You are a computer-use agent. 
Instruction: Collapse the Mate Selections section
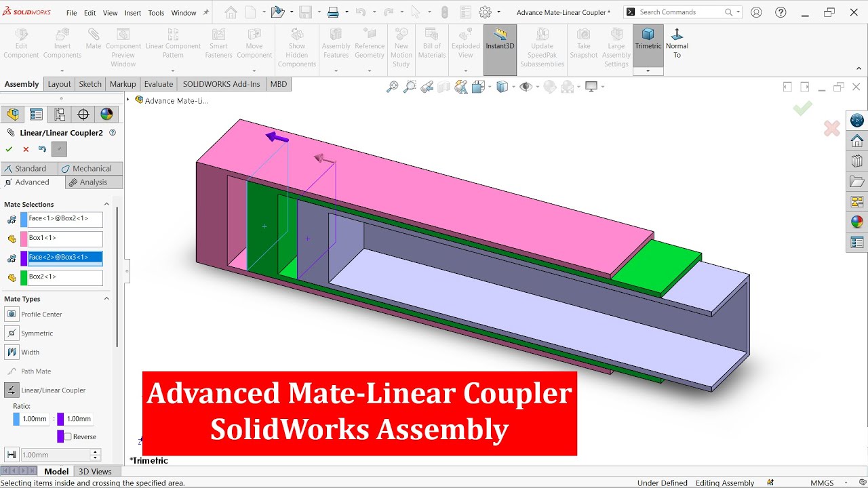point(106,204)
